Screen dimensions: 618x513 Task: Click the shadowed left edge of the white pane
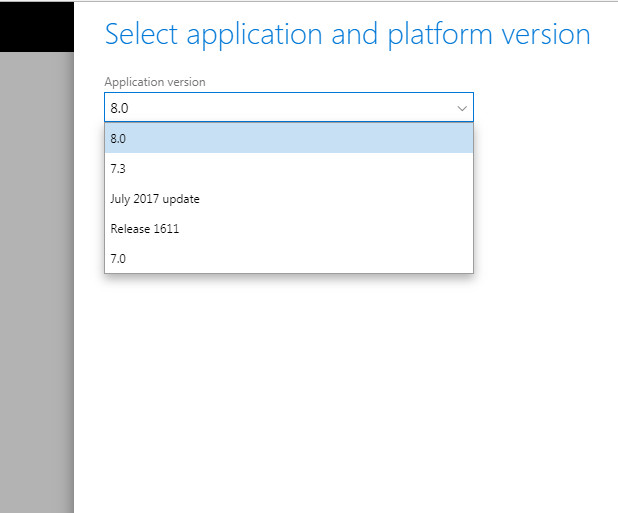tap(77, 300)
